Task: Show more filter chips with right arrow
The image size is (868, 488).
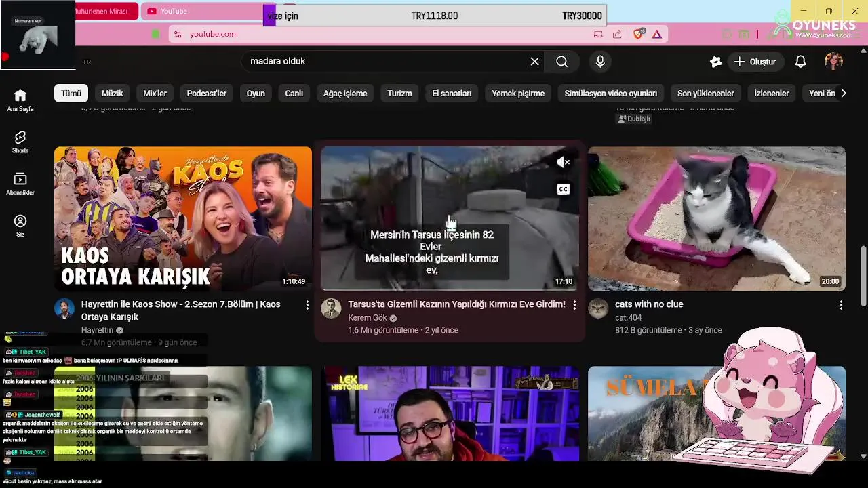Action: (x=843, y=94)
